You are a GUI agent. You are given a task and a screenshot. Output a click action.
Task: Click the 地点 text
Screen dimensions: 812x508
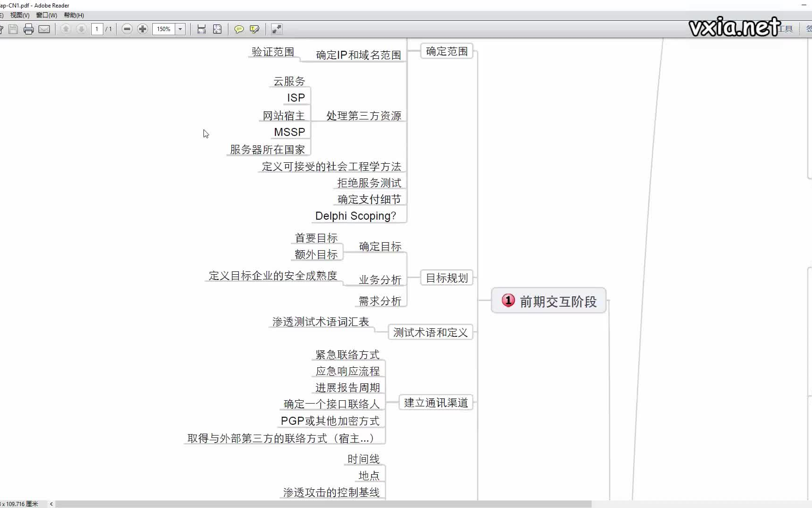point(369,476)
